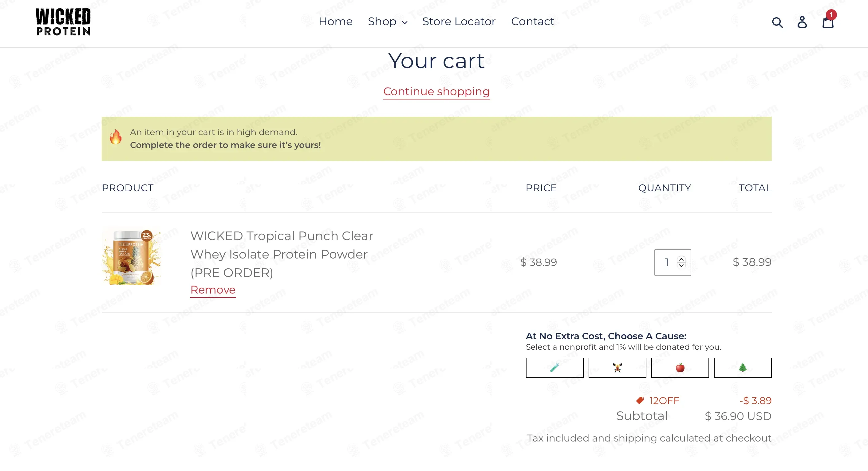Go to the Wicked Protein logo homepage

coord(63,22)
